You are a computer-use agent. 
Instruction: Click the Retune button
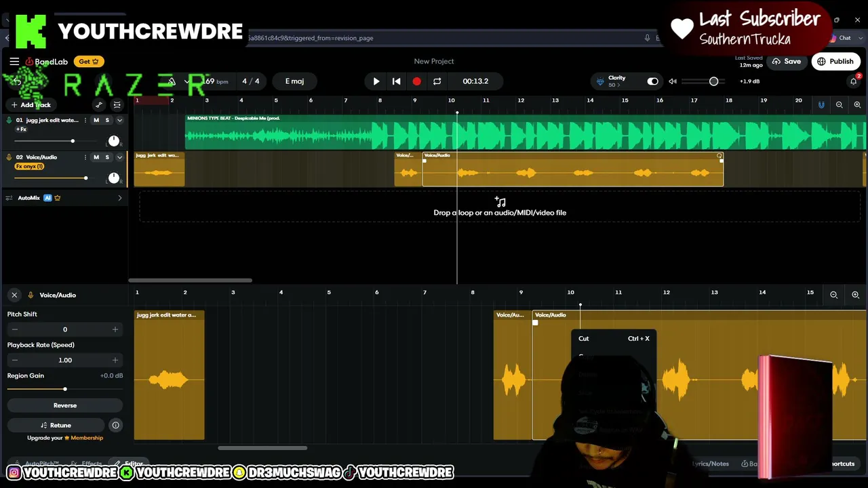click(x=56, y=426)
